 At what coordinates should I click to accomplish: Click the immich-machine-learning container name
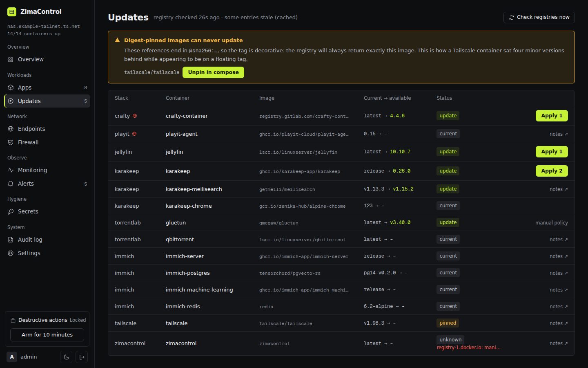(199, 290)
